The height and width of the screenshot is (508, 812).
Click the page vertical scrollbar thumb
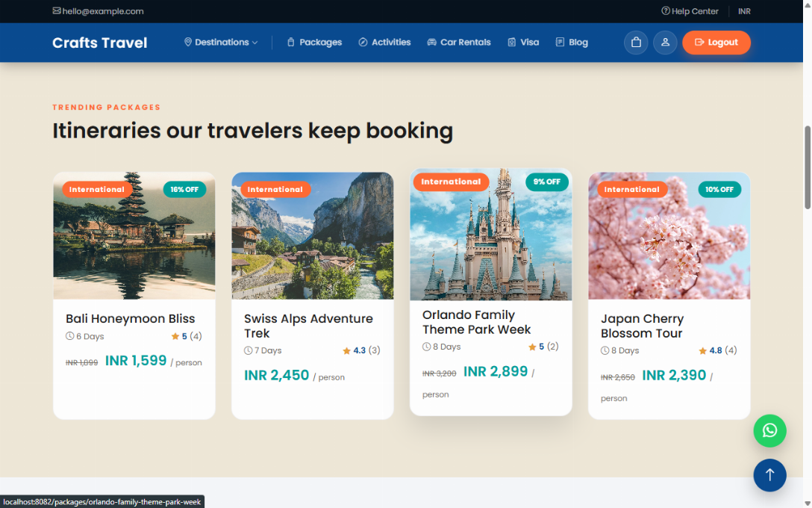[x=808, y=167]
